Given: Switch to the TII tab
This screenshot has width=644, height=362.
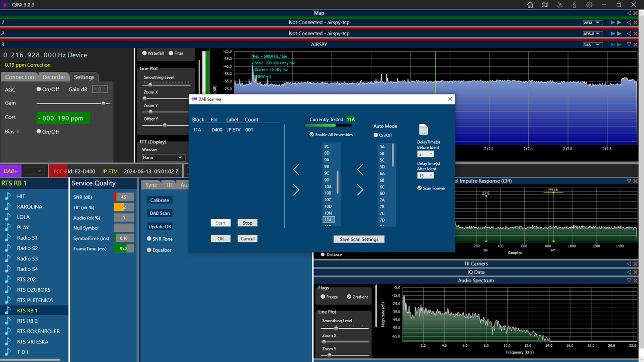Looking at the screenshot, I should click(x=169, y=185).
